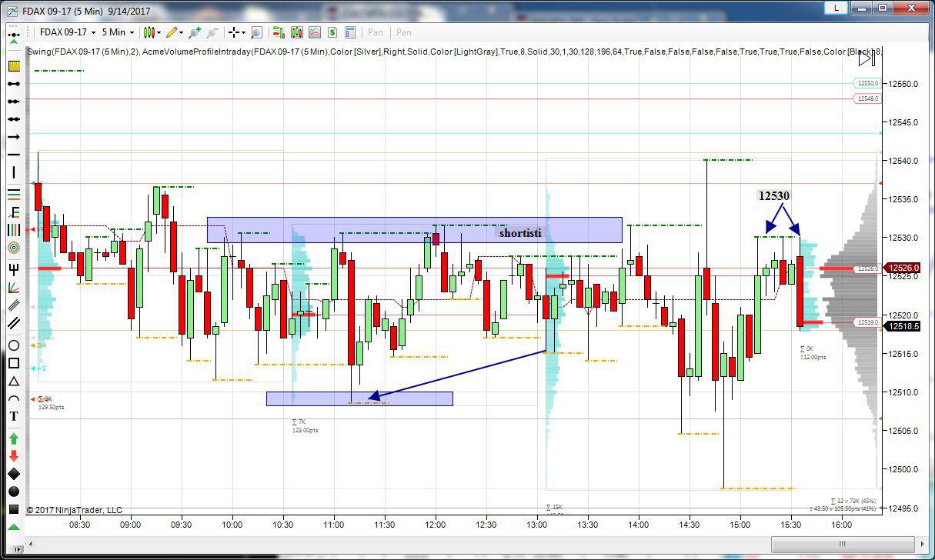
Task: Open the crosshair cursor mode dropdown
Action: tap(237, 32)
